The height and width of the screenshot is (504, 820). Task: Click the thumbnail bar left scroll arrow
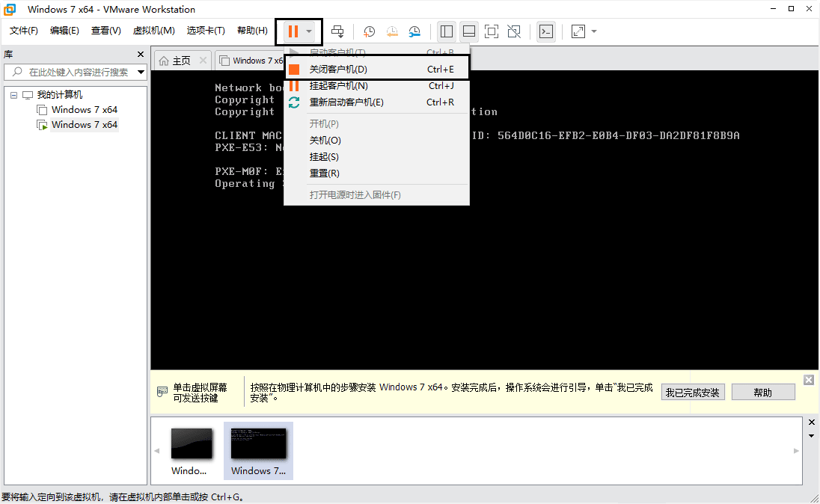[157, 451]
